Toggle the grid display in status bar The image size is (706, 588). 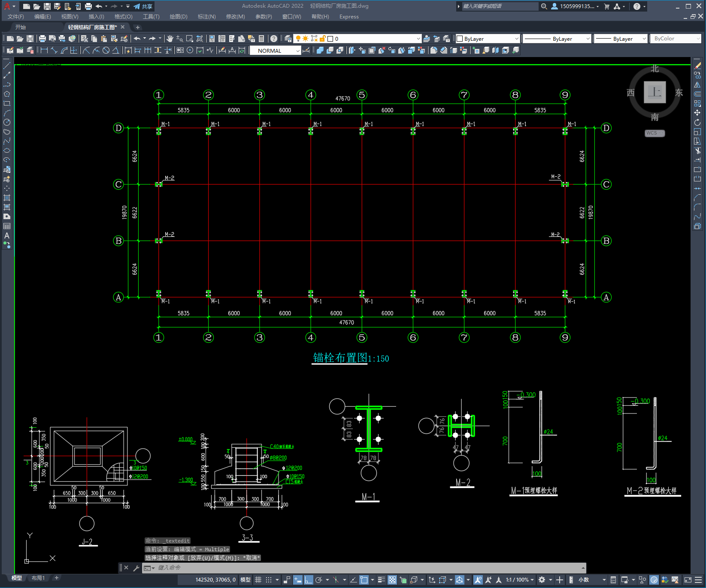coord(258,580)
